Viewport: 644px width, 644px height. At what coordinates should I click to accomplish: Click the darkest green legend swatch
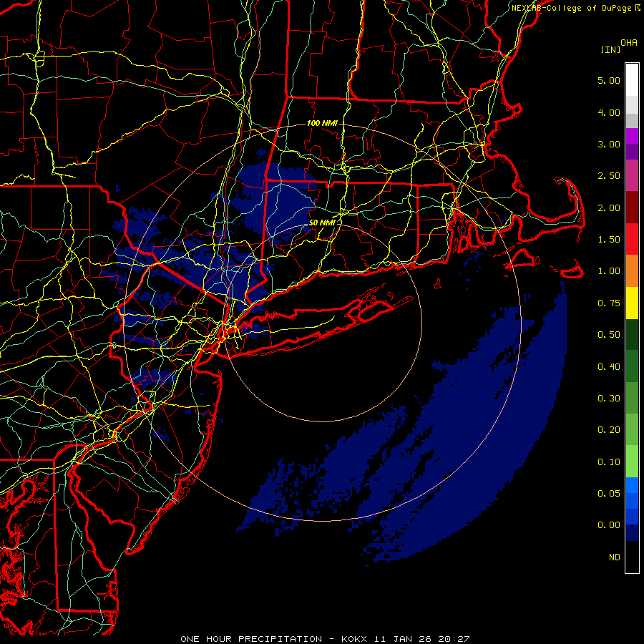[x=632, y=335]
